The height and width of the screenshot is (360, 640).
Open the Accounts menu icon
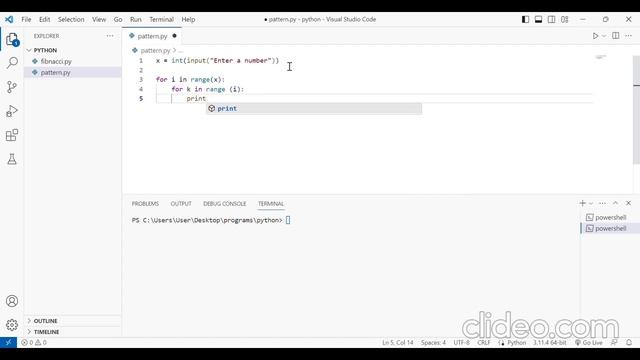point(12,301)
